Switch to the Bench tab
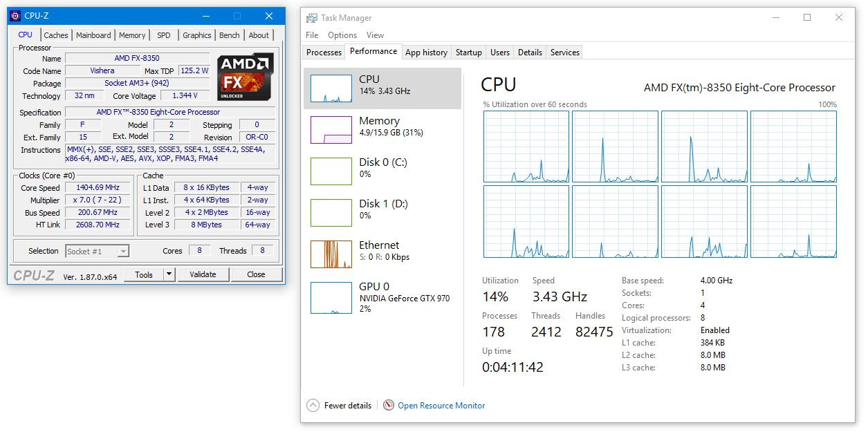 [230, 35]
